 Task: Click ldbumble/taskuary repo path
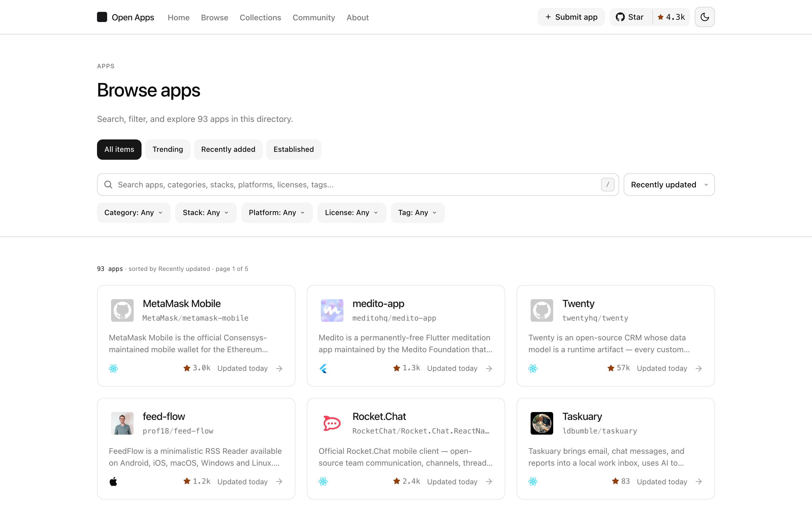pyautogui.click(x=600, y=431)
